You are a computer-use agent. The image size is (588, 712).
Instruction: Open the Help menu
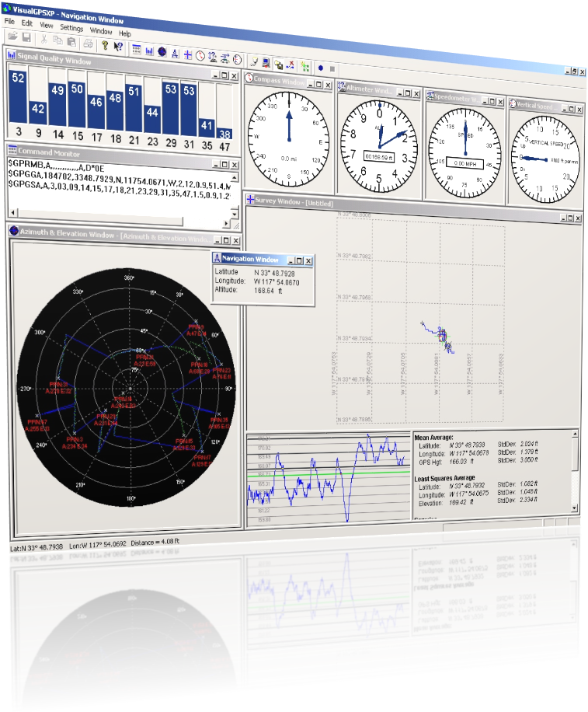point(125,33)
